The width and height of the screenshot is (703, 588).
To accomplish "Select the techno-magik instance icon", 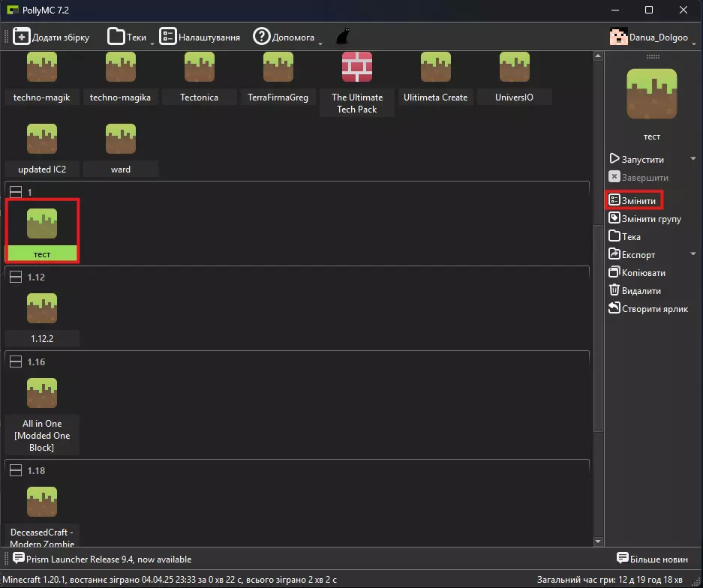I will click(42, 67).
